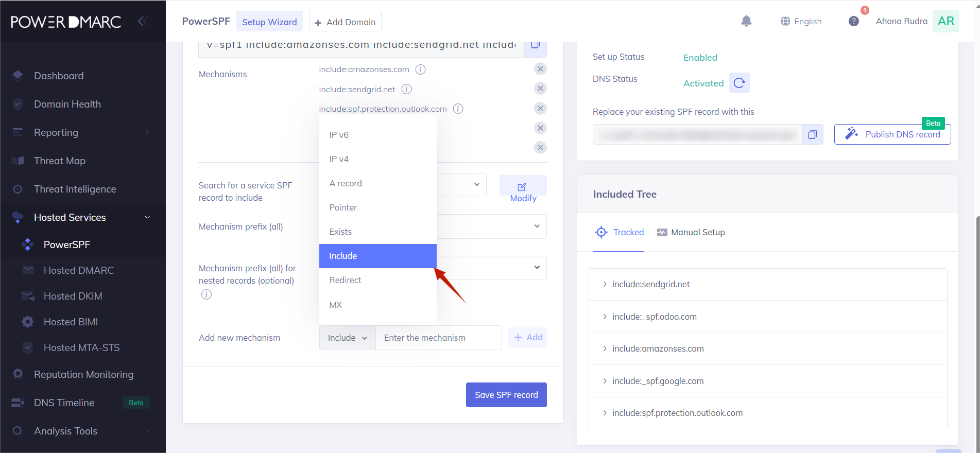Remove the include:spf.protection.outlook.com mechanism
The image size is (980, 453).
point(540,108)
